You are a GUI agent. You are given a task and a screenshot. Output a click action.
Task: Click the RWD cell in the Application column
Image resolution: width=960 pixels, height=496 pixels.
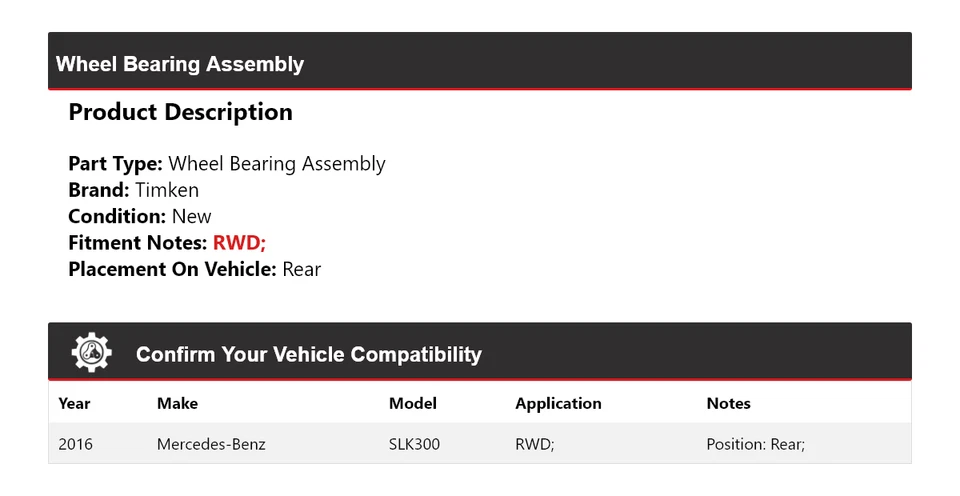[534, 444]
